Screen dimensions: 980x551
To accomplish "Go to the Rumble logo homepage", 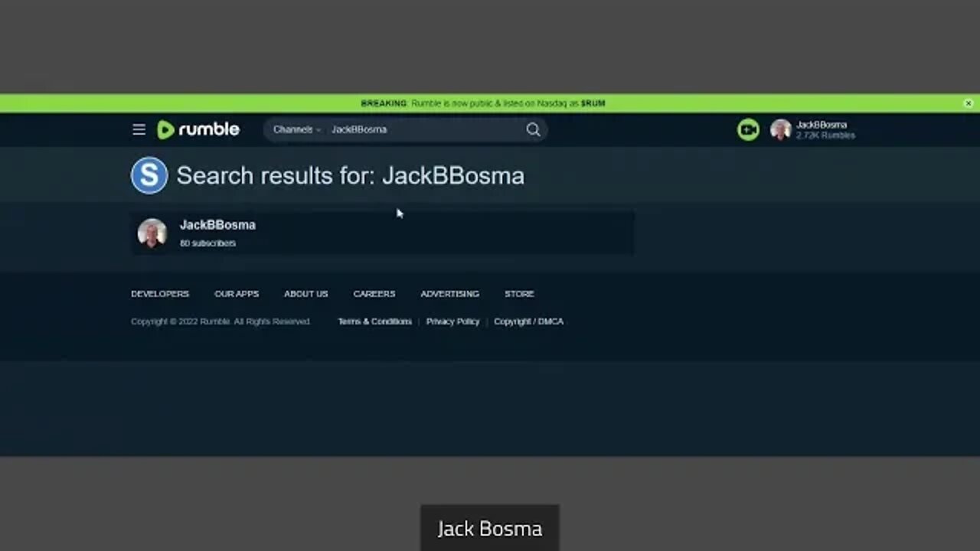I will coord(198,129).
